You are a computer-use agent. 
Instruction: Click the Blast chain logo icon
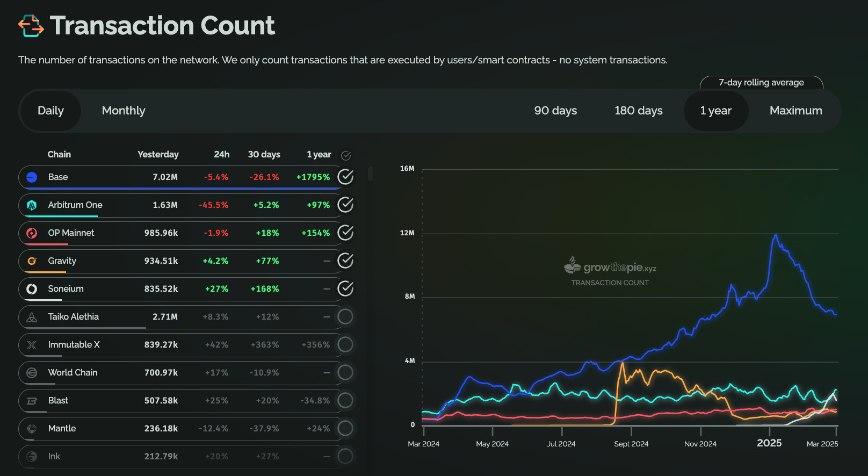point(32,401)
